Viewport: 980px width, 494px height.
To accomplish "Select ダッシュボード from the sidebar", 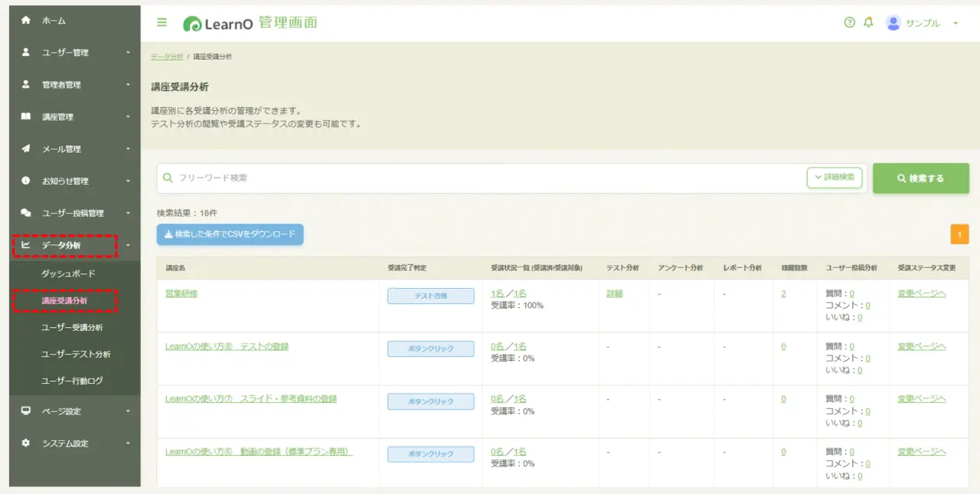I will point(67,272).
